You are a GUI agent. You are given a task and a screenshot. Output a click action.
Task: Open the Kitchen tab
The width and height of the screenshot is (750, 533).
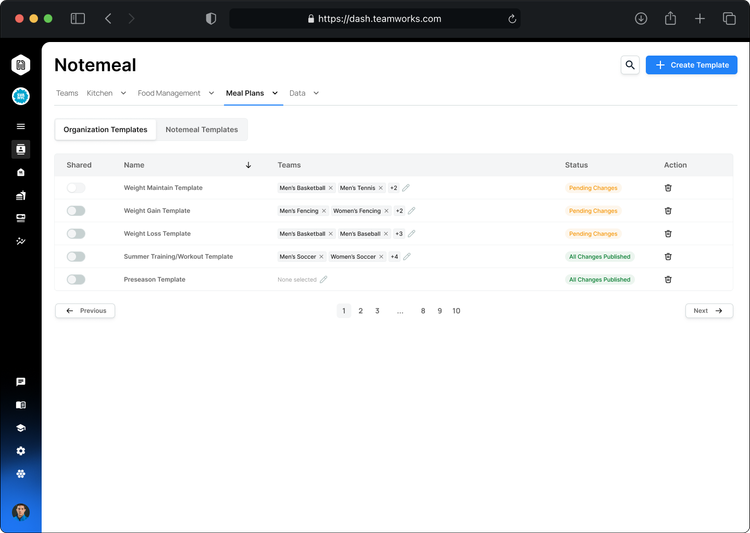99,93
